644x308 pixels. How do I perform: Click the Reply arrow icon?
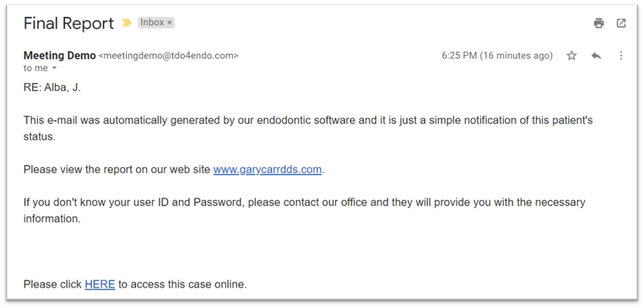point(596,55)
